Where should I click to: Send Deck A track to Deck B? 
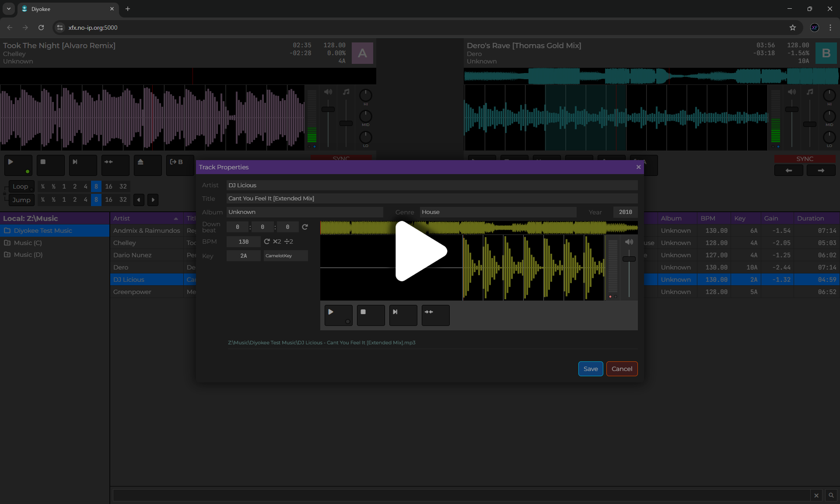[x=180, y=165]
